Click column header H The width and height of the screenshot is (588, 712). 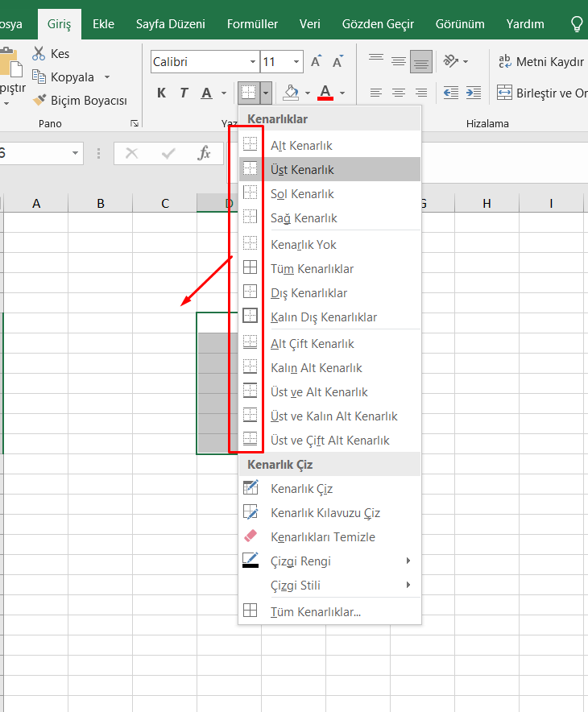click(x=487, y=204)
